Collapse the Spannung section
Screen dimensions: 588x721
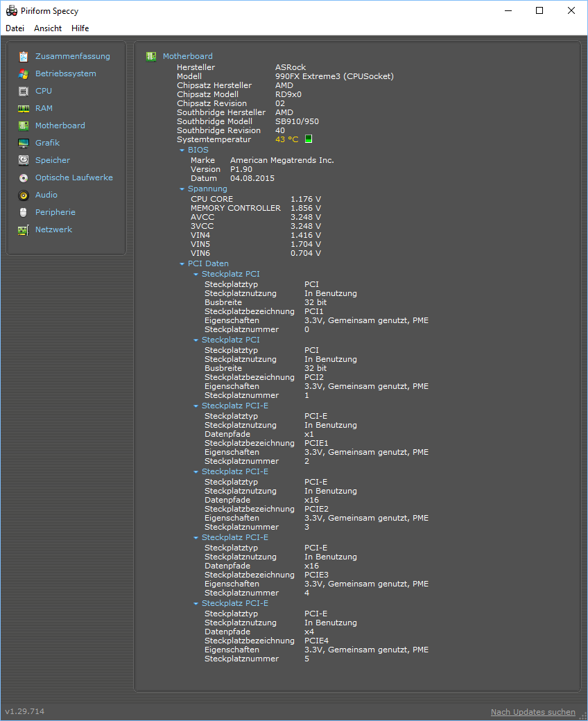182,189
